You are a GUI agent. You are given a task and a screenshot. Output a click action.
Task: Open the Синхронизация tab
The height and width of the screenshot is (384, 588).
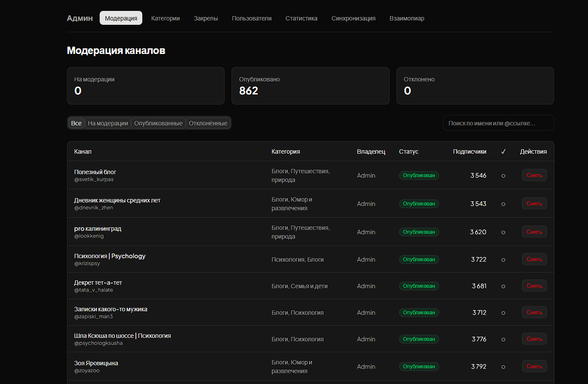click(x=353, y=18)
